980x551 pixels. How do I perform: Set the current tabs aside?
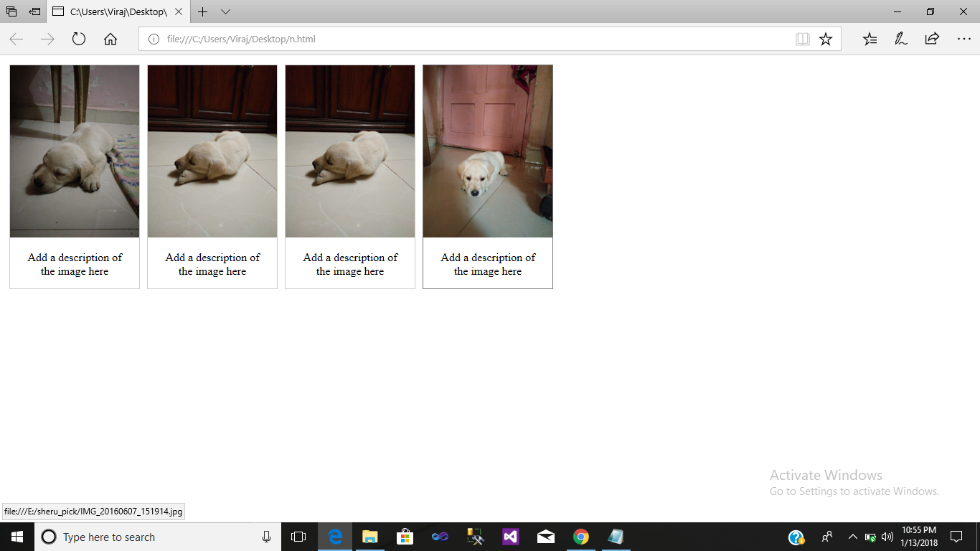pos(10,11)
